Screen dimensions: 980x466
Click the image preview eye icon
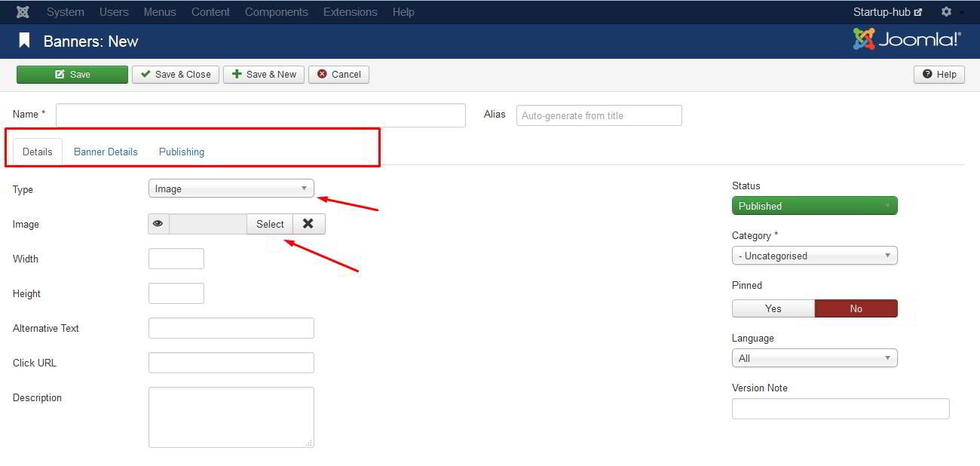click(158, 224)
